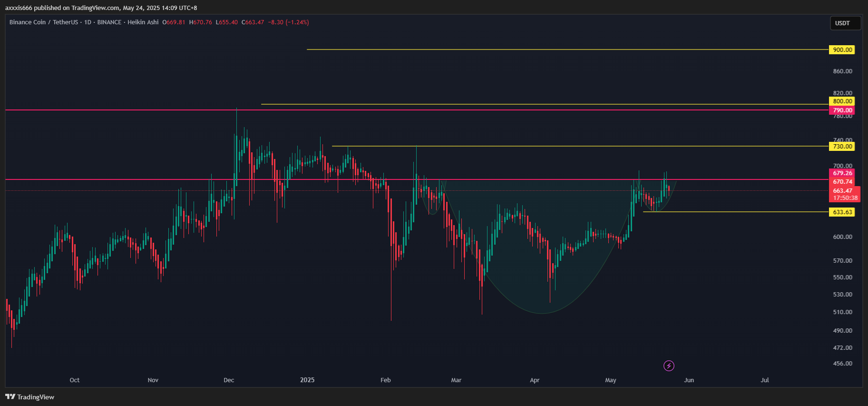
Task: Click the close value C663.47
Action: point(253,22)
